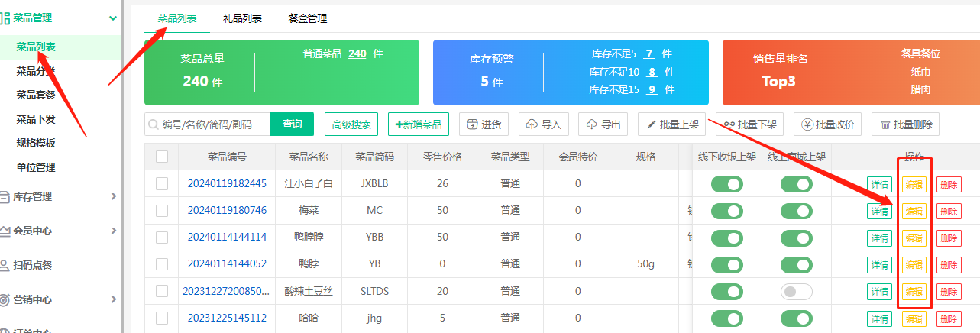Check the select-all checkbox in table header
This screenshot has width=980, height=333.
(x=162, y=157)
